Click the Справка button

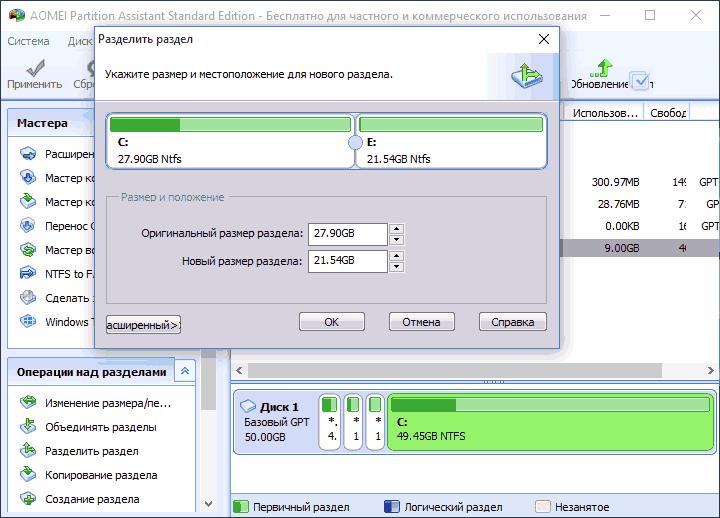click(512, 322)
